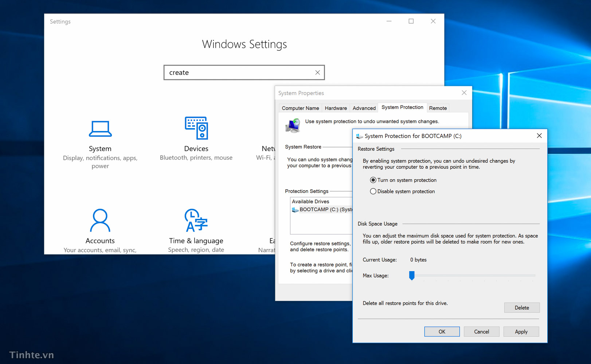591x364 pixels.
Task: Switch to the Computer Name tab
Action: (x=300, y=108)
